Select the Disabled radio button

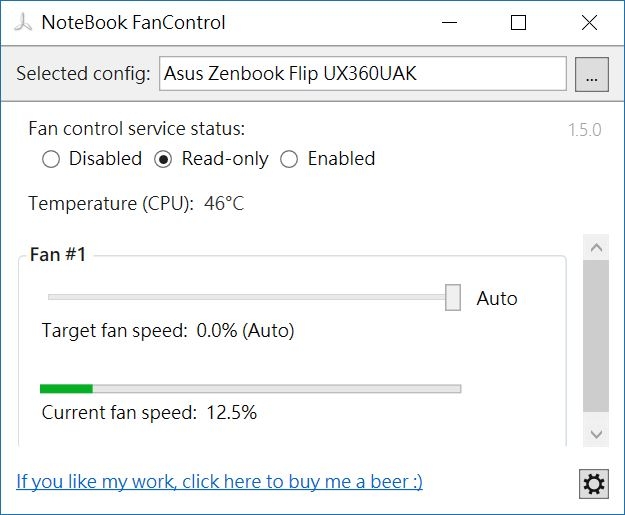click(51, 159)
